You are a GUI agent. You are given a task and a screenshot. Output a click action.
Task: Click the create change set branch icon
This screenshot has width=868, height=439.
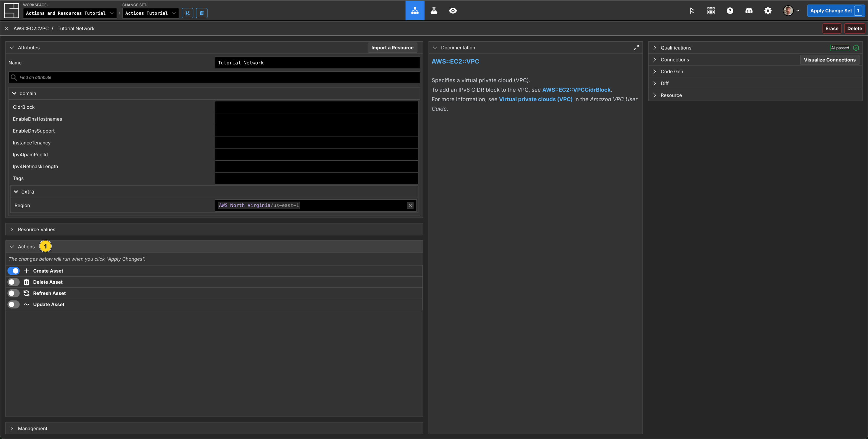187,13
